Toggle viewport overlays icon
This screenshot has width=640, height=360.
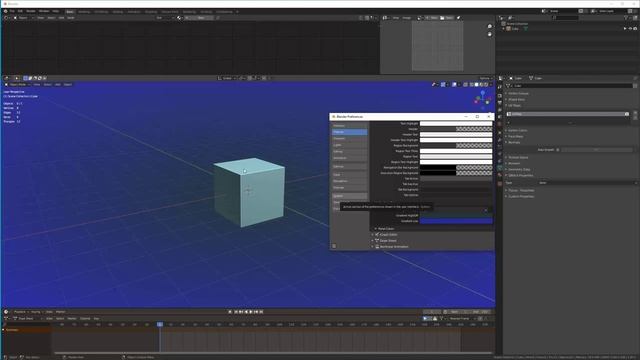point(454,84)
